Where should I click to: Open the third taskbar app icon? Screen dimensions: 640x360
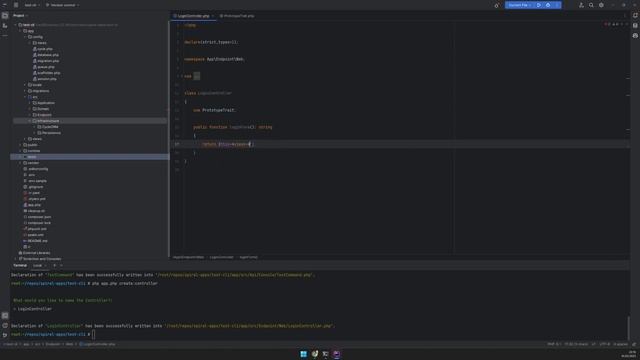click(325, 354)
